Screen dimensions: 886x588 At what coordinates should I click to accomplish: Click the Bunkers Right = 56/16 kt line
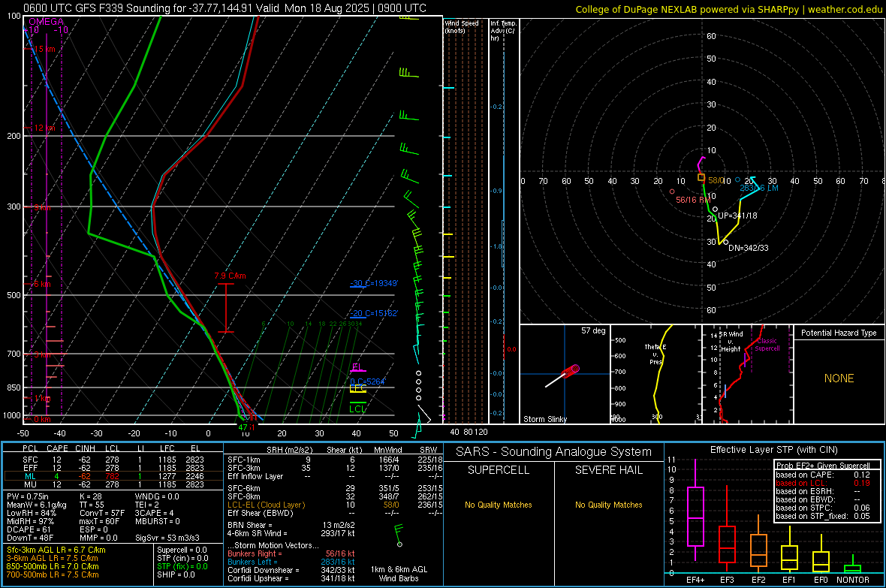point(291,553)
